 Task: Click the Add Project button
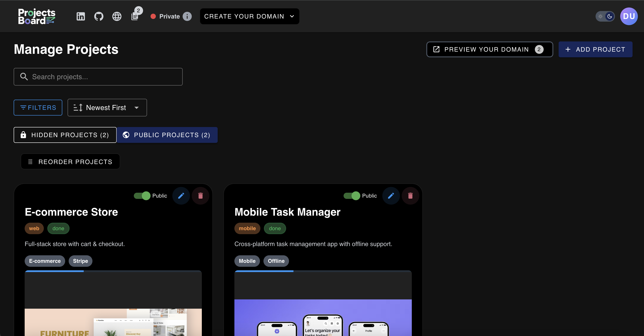coord(595,49)
